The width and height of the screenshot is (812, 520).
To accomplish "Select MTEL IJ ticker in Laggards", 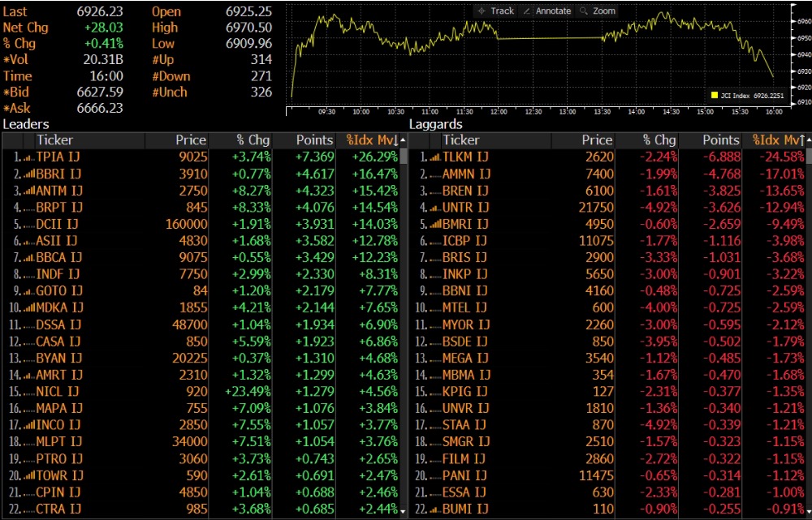I will 464,307.
